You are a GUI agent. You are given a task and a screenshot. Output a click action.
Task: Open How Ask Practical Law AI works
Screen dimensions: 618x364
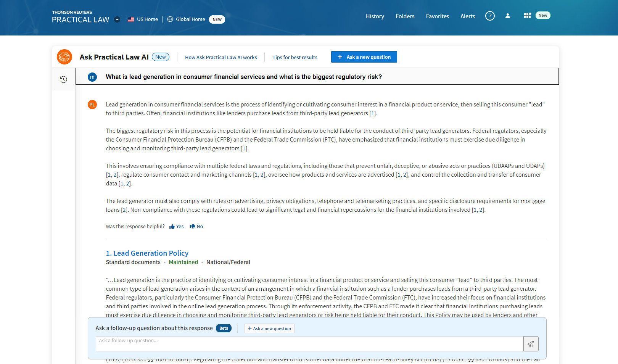point(221,57)
